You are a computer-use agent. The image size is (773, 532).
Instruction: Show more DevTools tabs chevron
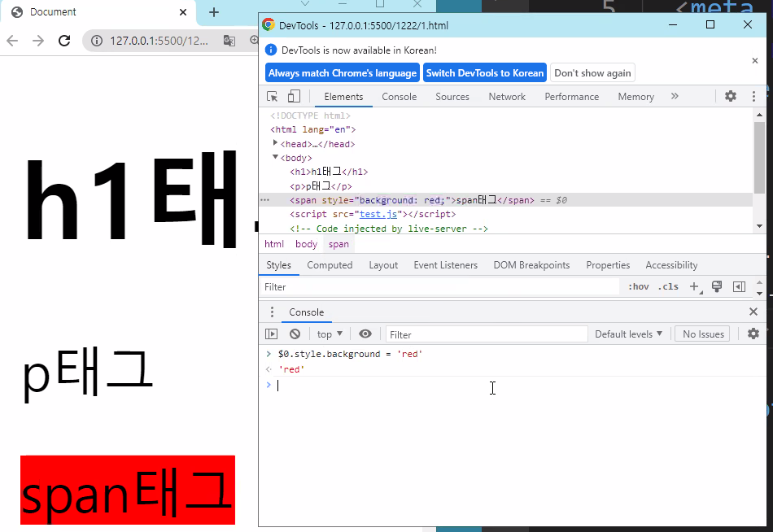click(675, 96)
